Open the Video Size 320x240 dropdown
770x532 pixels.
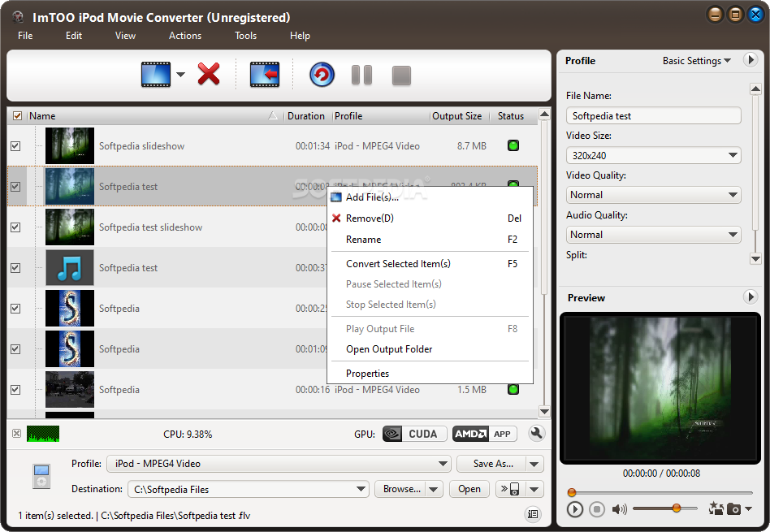pyautogui.click(x=653, y=155)
